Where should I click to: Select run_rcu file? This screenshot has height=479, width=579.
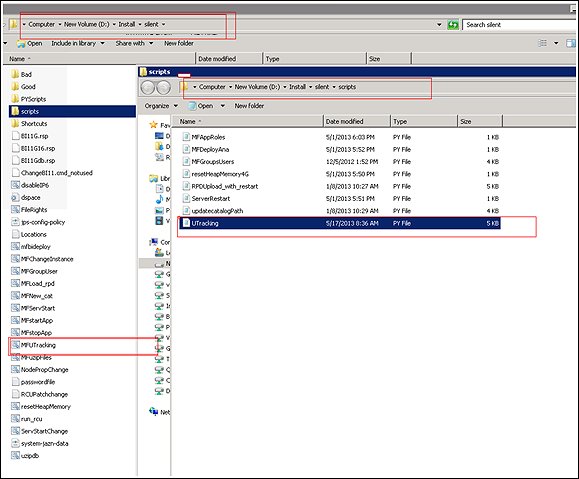pyautogui.click(x=27, y=419)
